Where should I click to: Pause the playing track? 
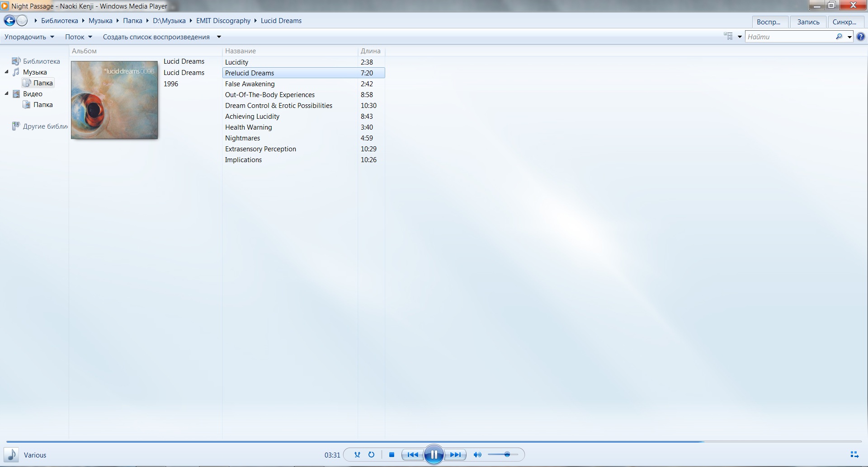434,455
